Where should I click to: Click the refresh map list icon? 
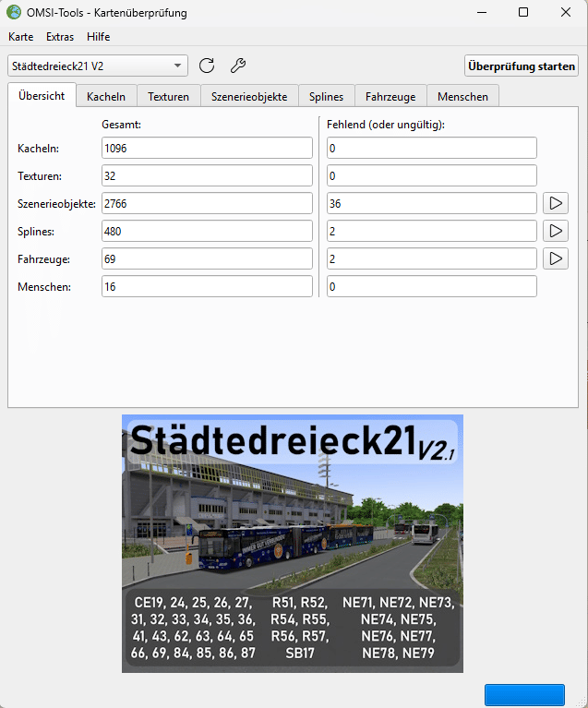(207, 66)
